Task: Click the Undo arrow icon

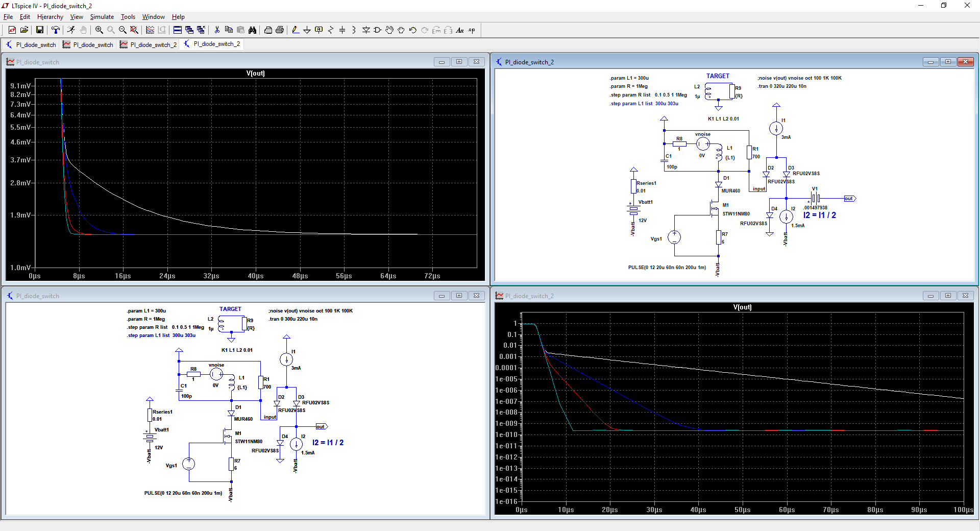Action: point(412,30)
